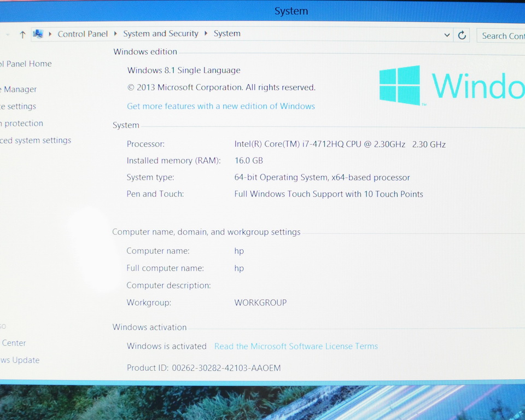This screenshot has height=420, width=525.
Task: Select the 16.0 GB memory value
Action: coord(249,161)
